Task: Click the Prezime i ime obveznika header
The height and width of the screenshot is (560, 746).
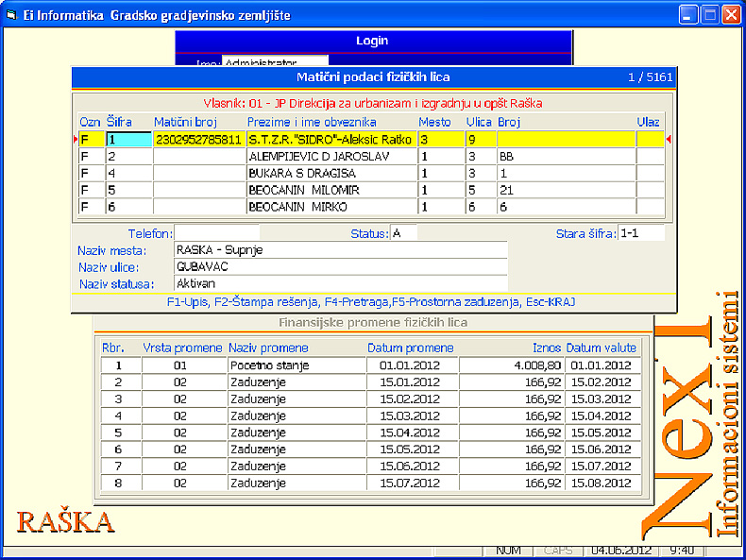Action: [312, 122]
